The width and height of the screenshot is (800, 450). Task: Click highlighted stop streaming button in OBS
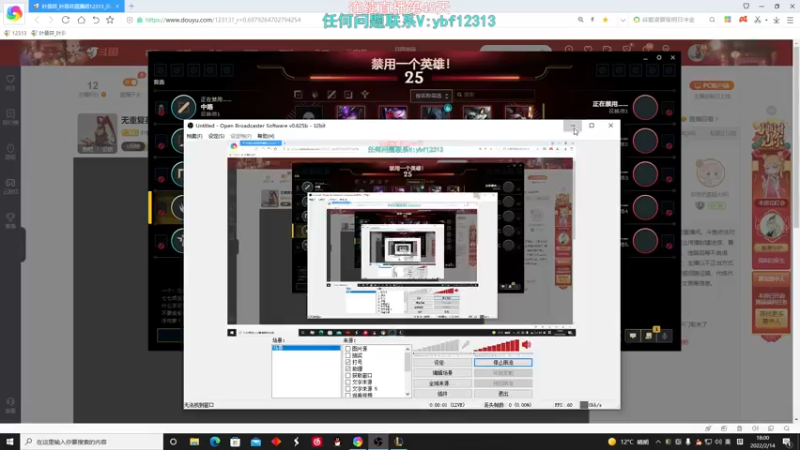pyautogui.click(x=503, y=363)
